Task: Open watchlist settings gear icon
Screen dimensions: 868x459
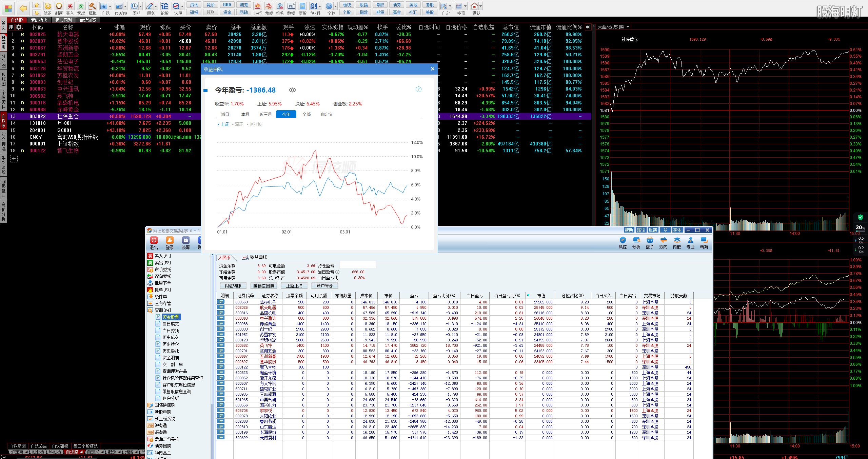Action: tap(19, 27)
